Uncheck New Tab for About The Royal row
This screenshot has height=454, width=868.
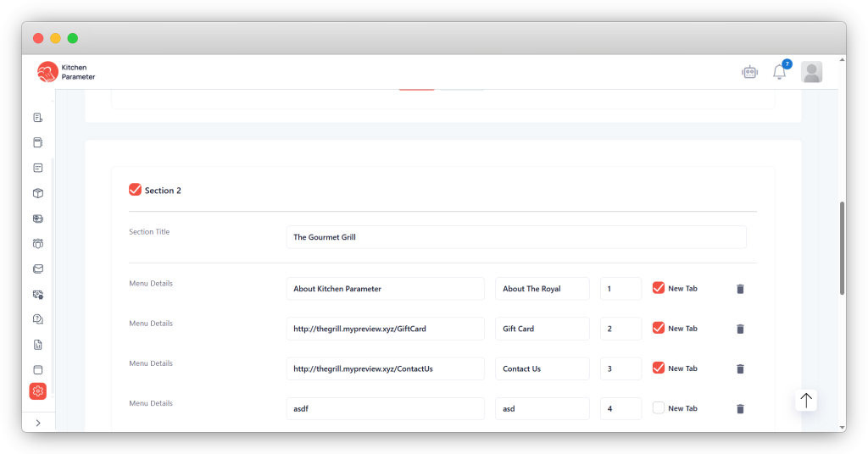coord(658,288)
